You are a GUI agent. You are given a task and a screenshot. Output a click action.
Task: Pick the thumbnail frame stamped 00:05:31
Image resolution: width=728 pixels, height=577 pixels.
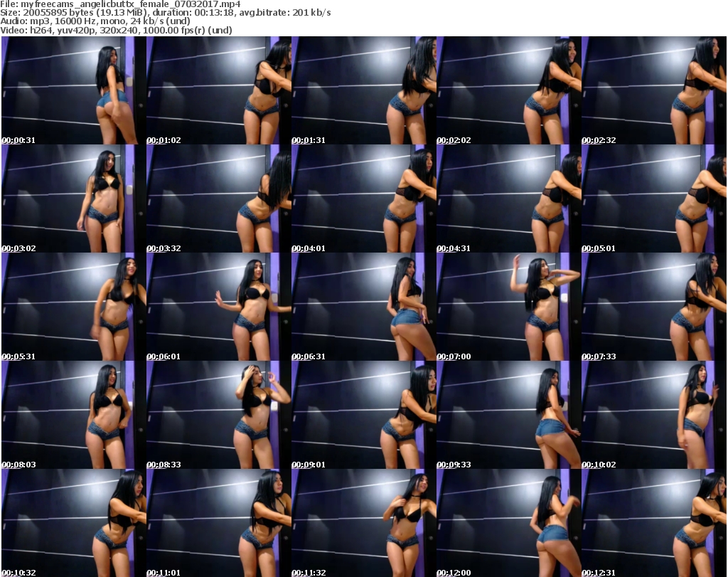pos(74,307)
